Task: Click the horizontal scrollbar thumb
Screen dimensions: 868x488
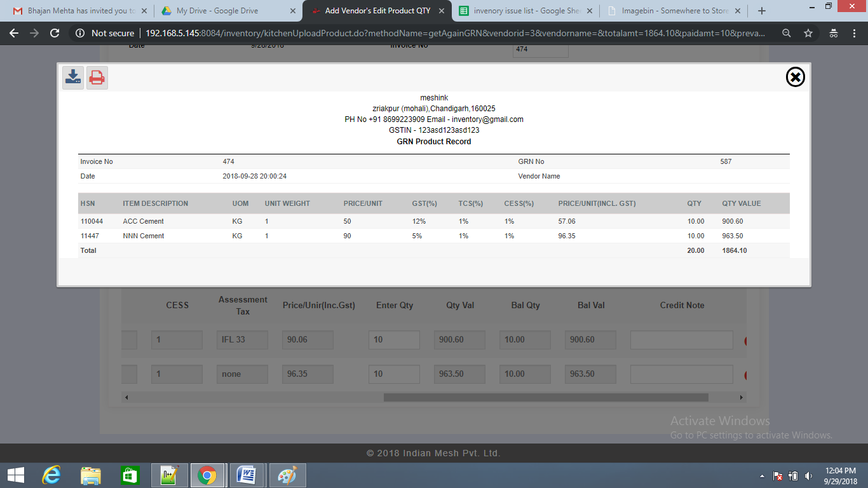Action: [x=546, y=397]
